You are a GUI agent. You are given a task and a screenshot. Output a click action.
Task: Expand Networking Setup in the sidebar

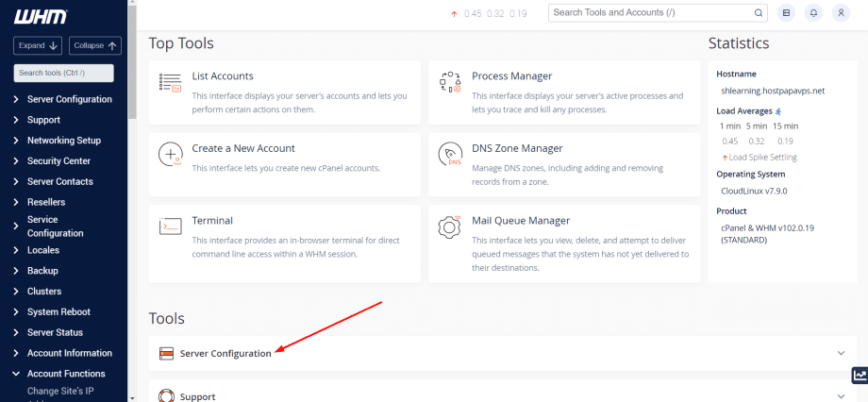pos(63,141)
